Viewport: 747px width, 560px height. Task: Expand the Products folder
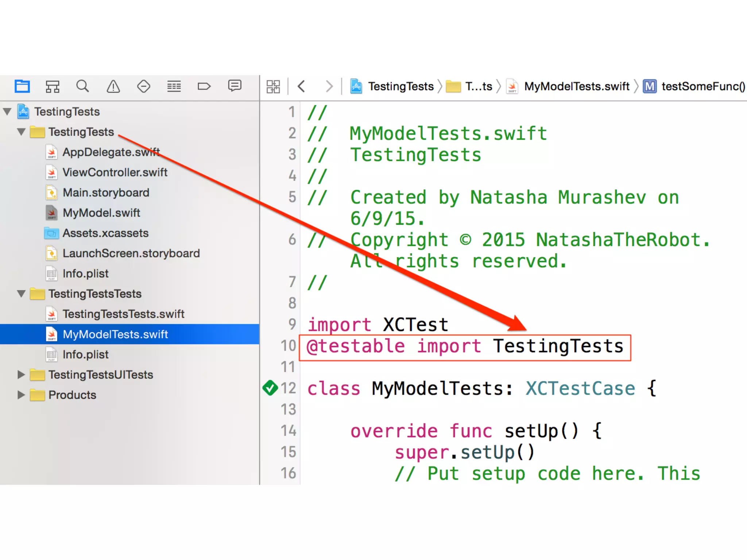pyautogui.click(x=22, y=395)
